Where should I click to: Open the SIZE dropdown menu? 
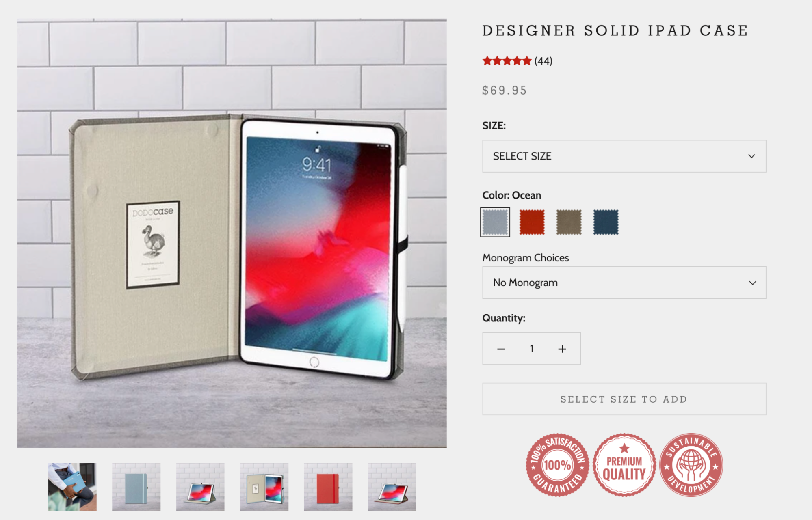(624, 156)
